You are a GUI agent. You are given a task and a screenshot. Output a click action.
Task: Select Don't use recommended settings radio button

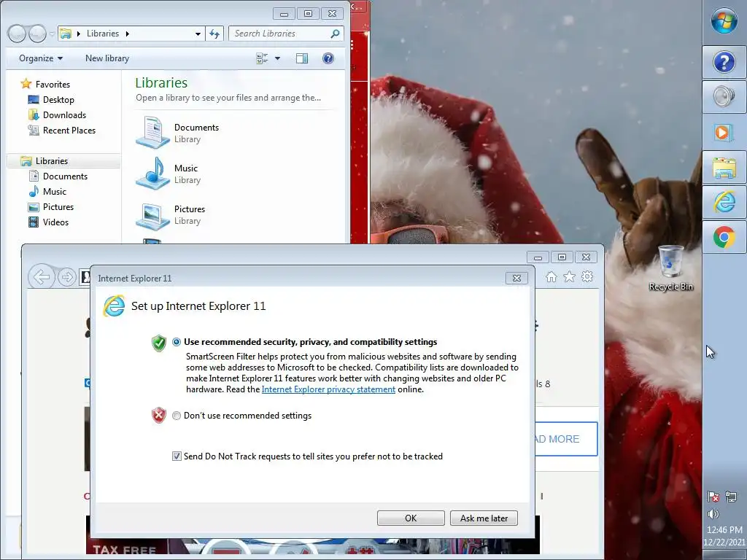177,416
